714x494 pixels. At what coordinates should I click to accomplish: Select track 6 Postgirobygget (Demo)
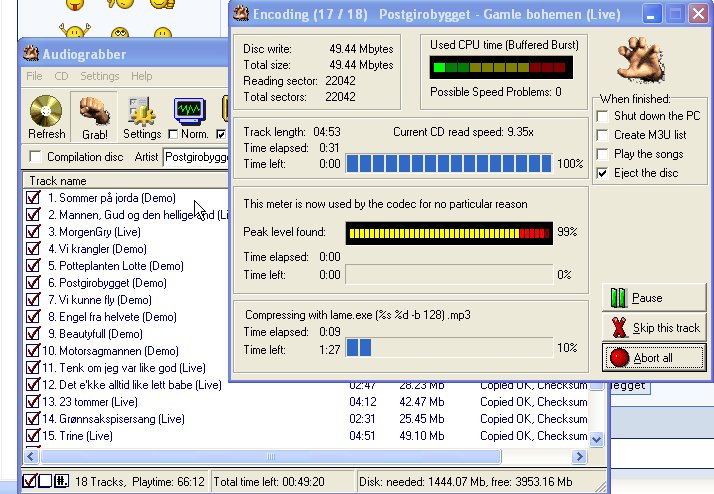(x=107, y=283)
